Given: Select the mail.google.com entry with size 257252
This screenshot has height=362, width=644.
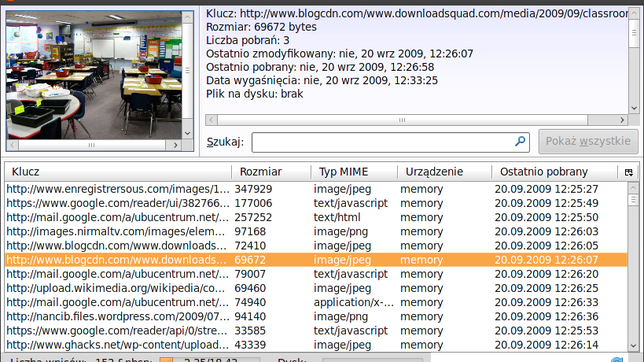Looking at the screenshot, I should point(316,217).
